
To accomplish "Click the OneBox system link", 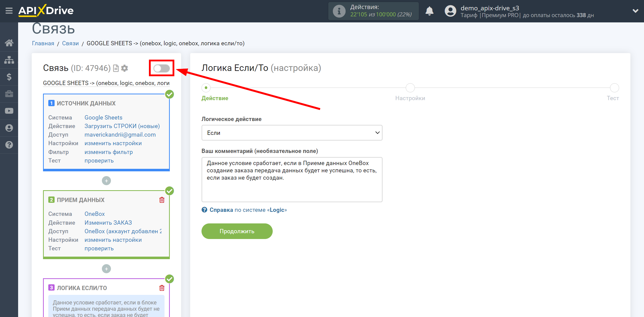I will pos(94,214).
